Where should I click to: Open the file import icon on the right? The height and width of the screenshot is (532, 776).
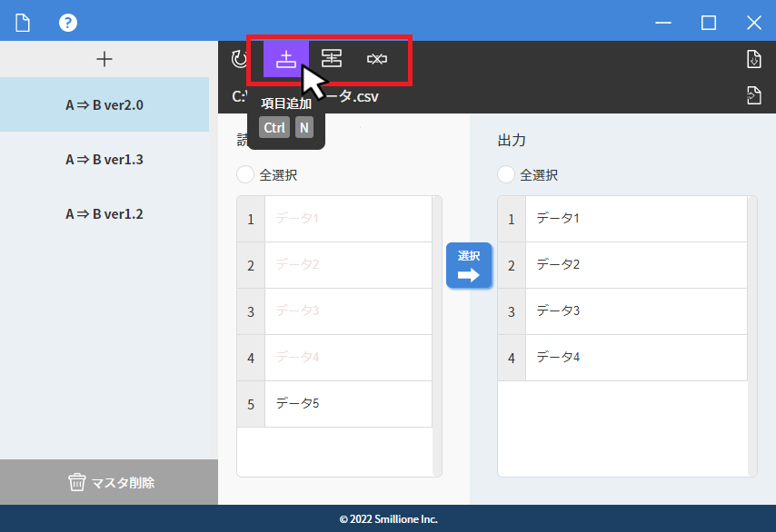[x=753, y=58]
